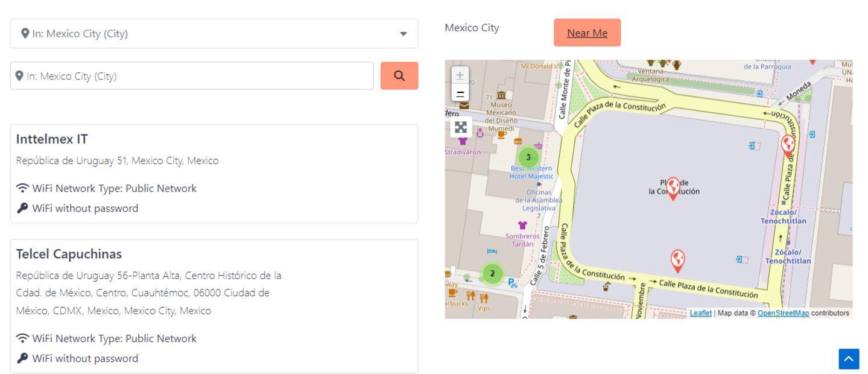The height and width of the screenshot is (374, 868).
Task: Expand dropdown using the caret arrow
Action: click(x=404, y=34)
